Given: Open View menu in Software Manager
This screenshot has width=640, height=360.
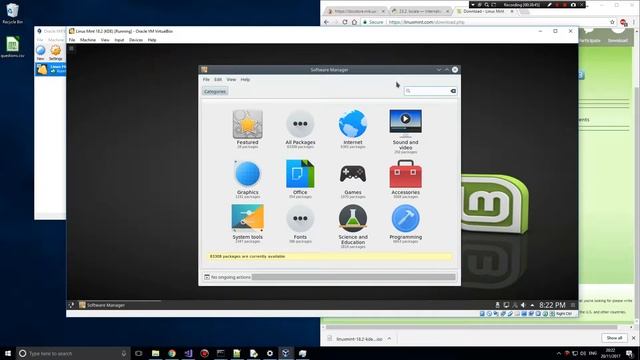Looking at the screenshot, I should tap(231, 80).
